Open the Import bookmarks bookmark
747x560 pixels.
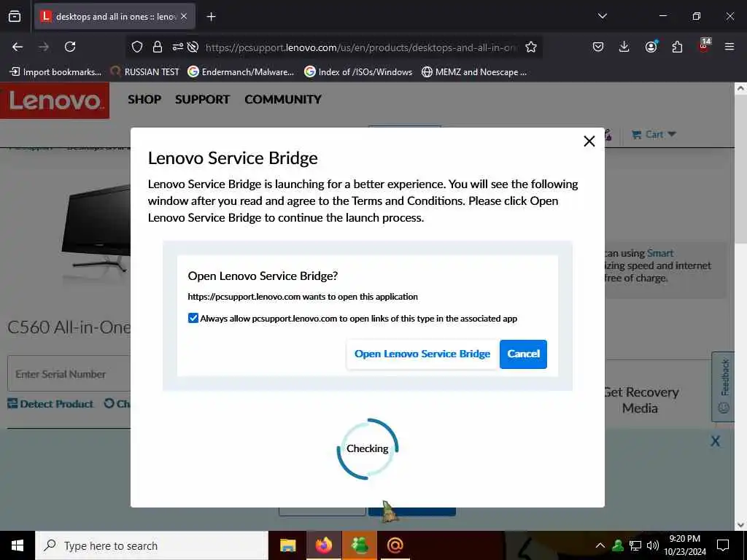55,72
